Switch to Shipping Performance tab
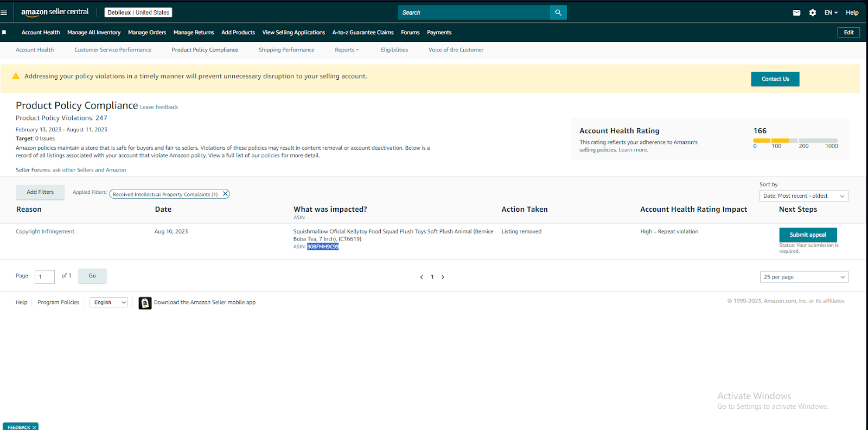 (x=286, y=50)
